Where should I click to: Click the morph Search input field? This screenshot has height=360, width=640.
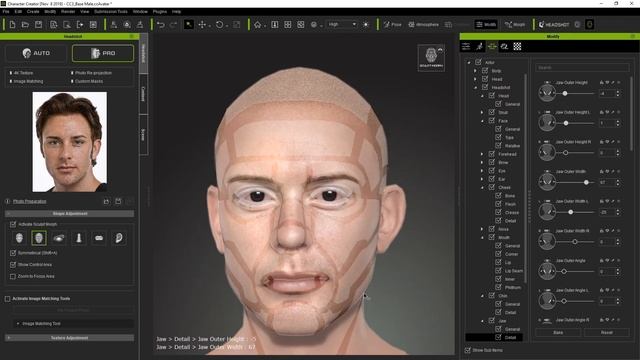click(x=582, y=68)
